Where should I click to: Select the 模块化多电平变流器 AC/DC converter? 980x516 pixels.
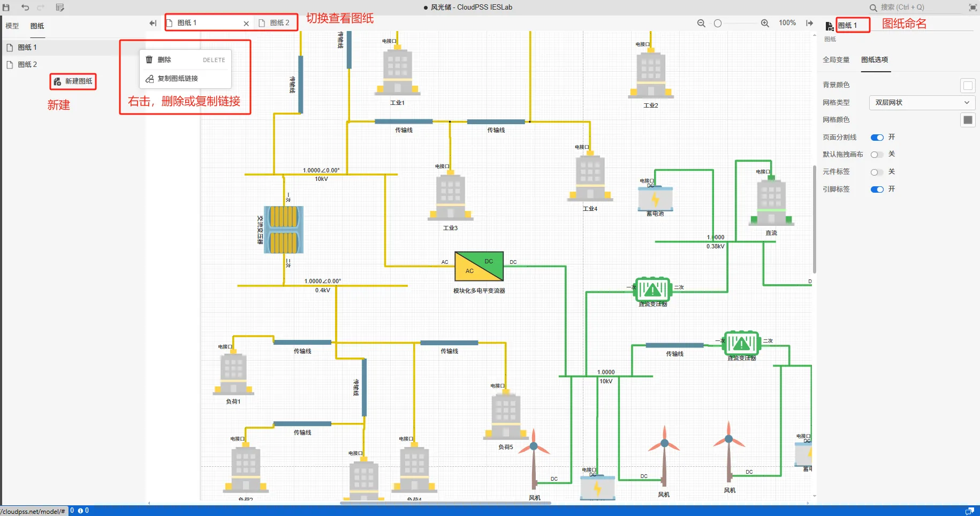479,266
